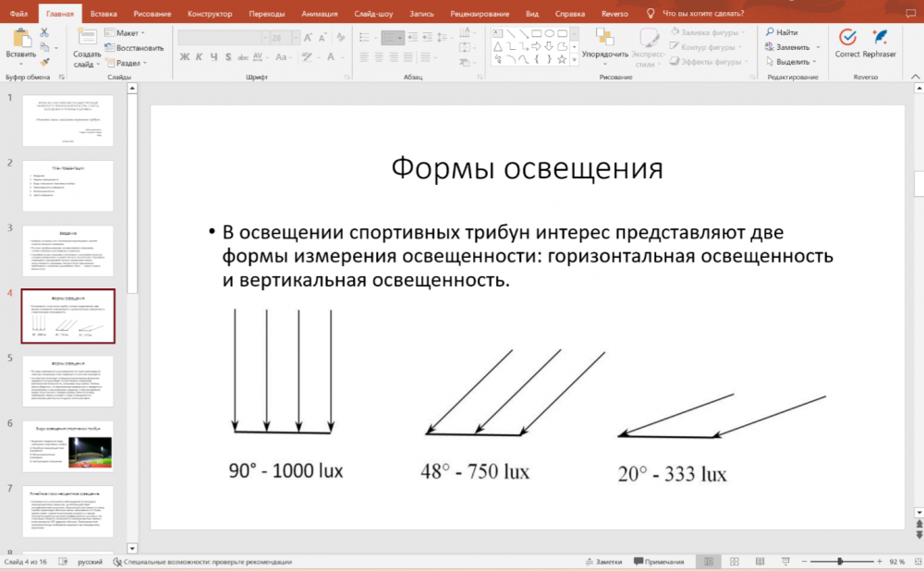The image size is (924, 571).
Task: Open the Заливка фигуры dropdown
Action: [708, 31]
